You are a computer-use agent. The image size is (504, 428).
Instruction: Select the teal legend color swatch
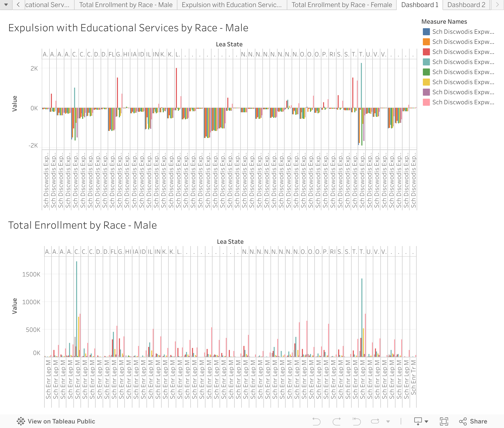tap(426, 62)
